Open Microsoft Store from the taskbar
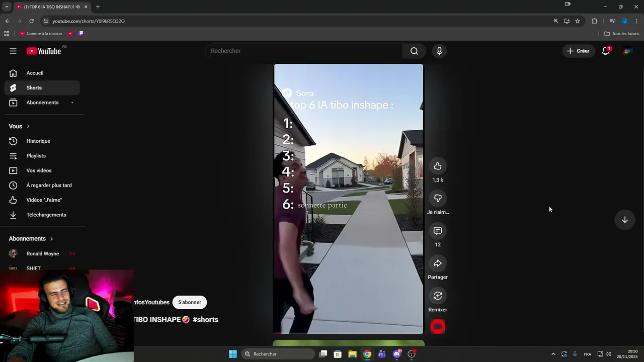Screen dimensions: 644x362 [338, 354]
